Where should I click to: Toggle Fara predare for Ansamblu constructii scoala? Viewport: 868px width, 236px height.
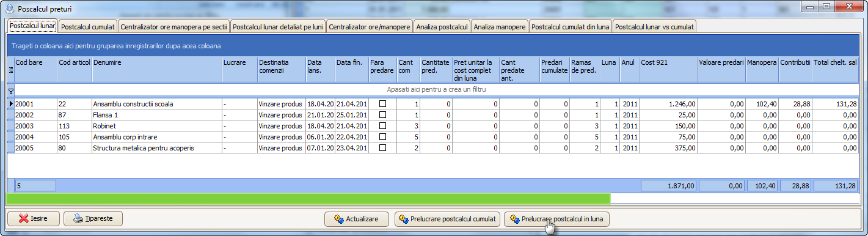coord(383,104)
